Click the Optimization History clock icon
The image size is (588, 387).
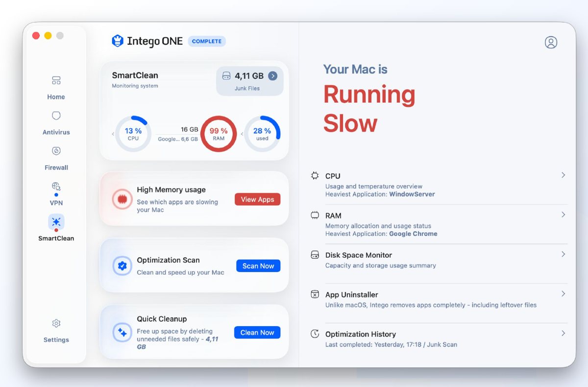click(x=315, y=334)
